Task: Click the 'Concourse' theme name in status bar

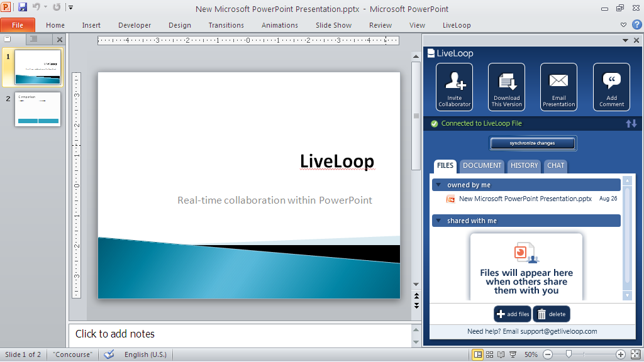Action: [x=73, y=354]
